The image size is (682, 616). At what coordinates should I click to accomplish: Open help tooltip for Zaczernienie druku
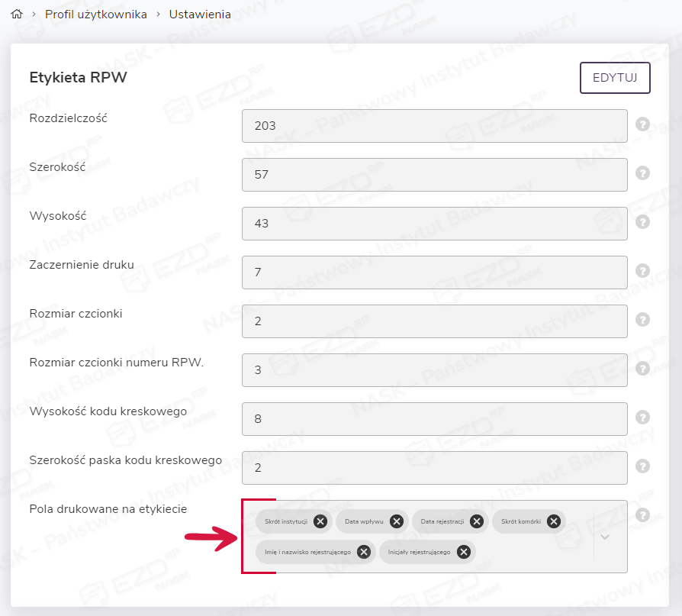[x=642, y=271]
